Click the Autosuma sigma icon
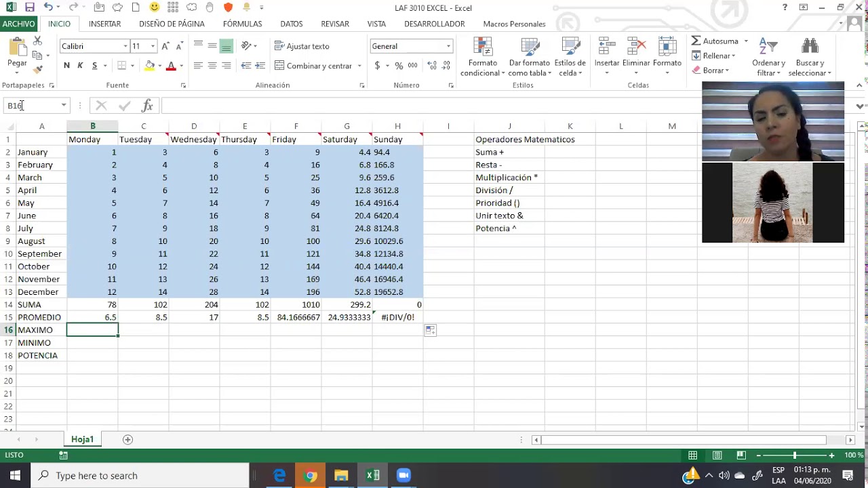The image size is (868, 488). 696,41
